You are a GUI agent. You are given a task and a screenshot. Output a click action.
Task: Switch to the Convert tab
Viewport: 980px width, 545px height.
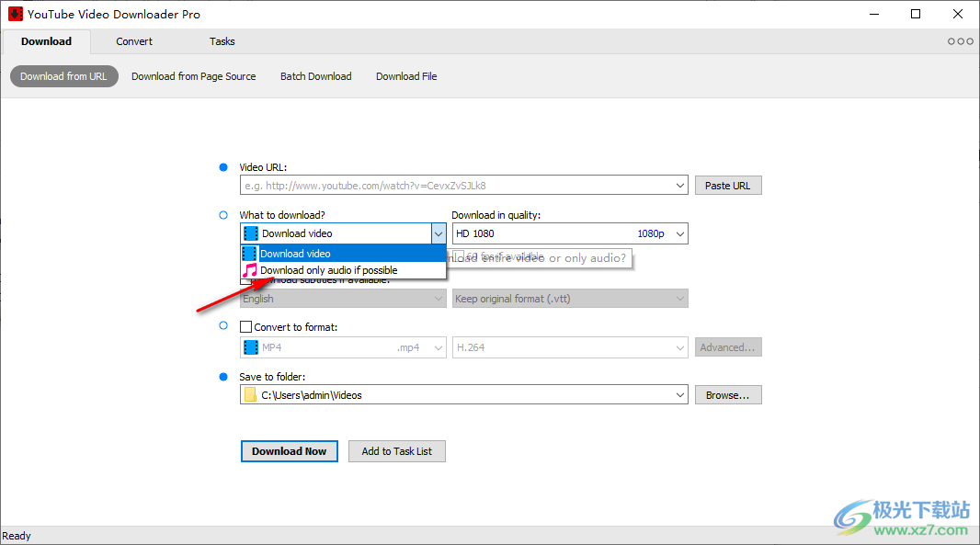[133, 41]
